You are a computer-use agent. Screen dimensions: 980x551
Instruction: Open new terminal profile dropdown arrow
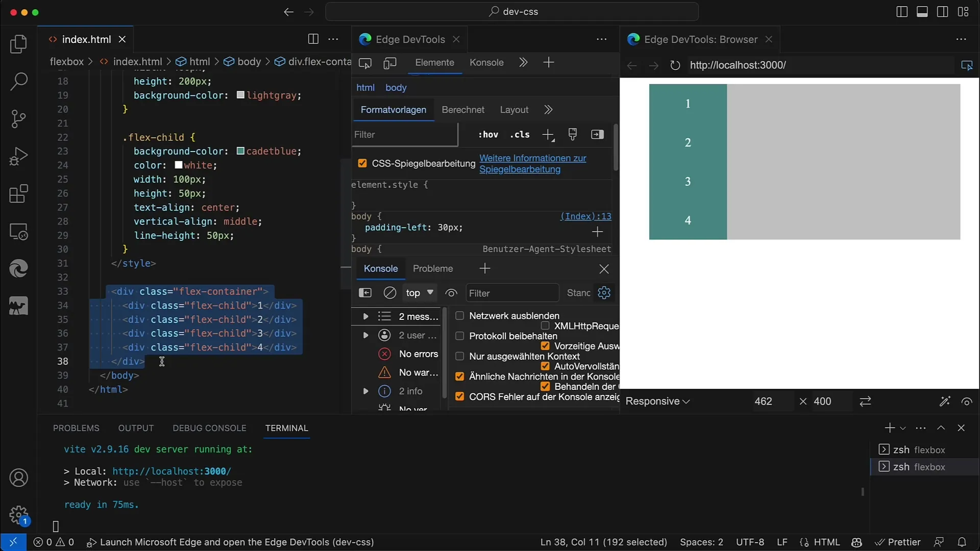903,428
